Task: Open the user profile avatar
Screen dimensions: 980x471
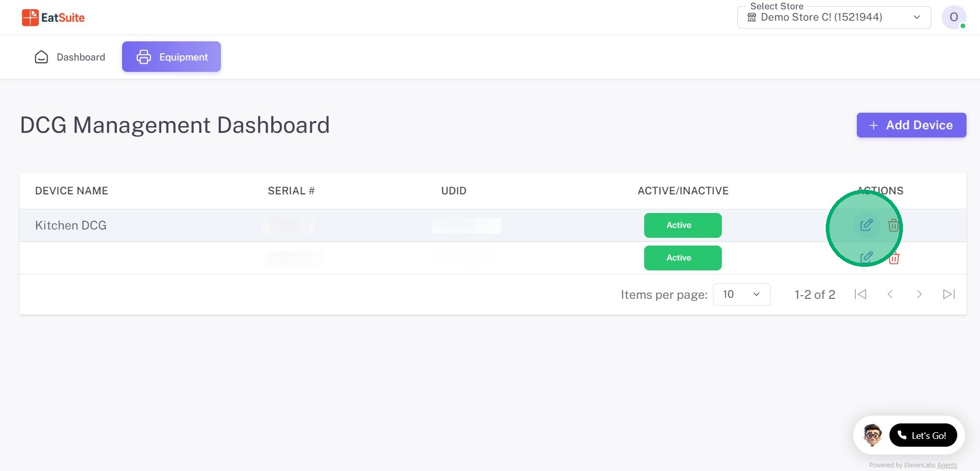Action: pos(954,18)
